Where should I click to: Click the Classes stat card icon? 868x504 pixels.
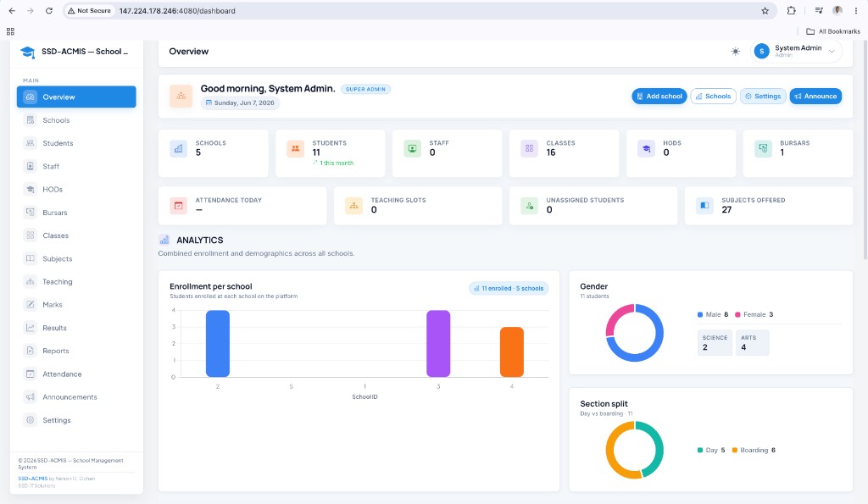click(x=529, y=148)
